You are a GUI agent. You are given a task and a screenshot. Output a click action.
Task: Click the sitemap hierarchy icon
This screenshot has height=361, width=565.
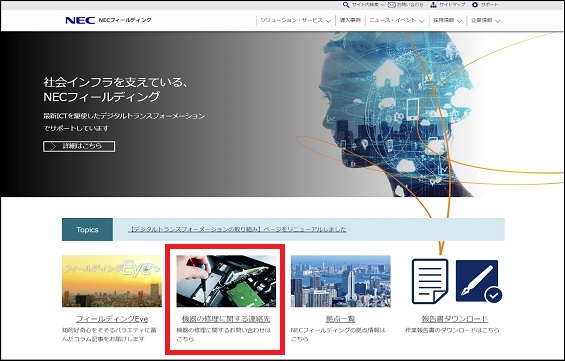pyautogui.click(x=433, y=5)
